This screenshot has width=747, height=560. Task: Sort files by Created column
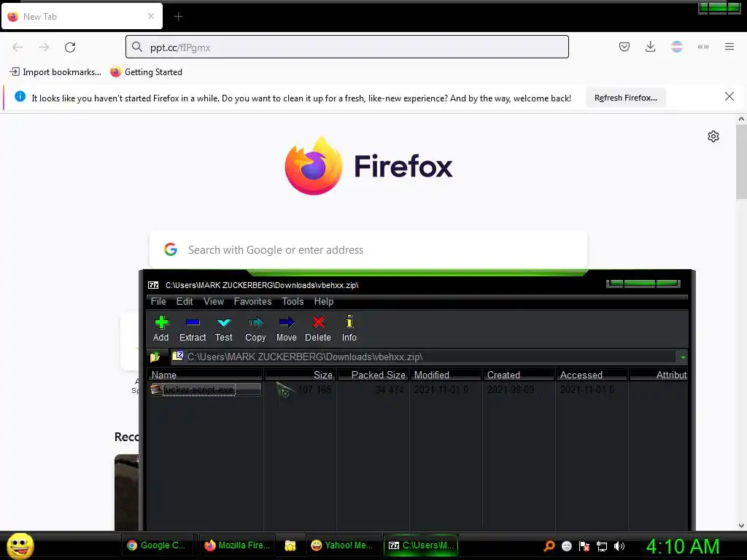pos(519,375)
